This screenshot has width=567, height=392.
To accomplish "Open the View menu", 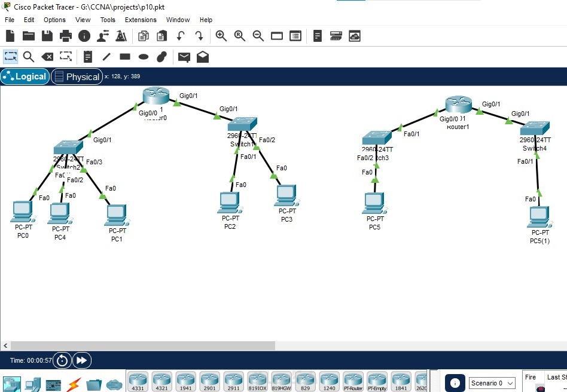I will point(83,20).
